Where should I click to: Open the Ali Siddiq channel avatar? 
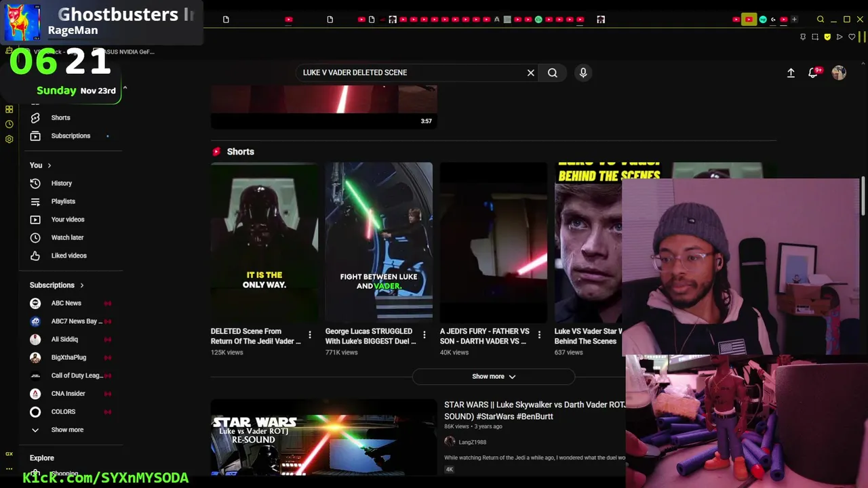[35, 339]
